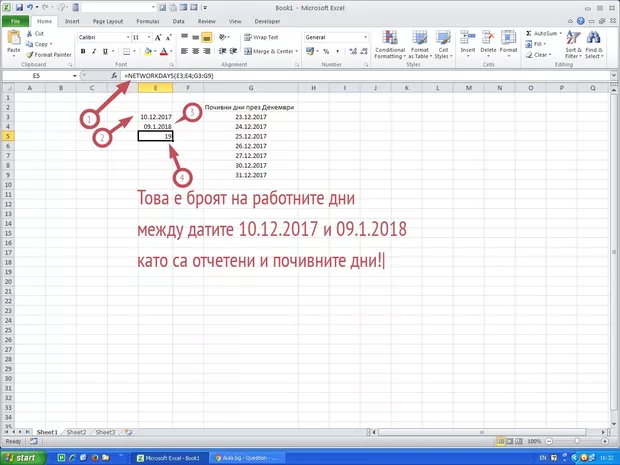Image resolution: width=620 pixels, height=465 pixels.
Task: Click Align Text Right icon
Action: click(206, 51)
